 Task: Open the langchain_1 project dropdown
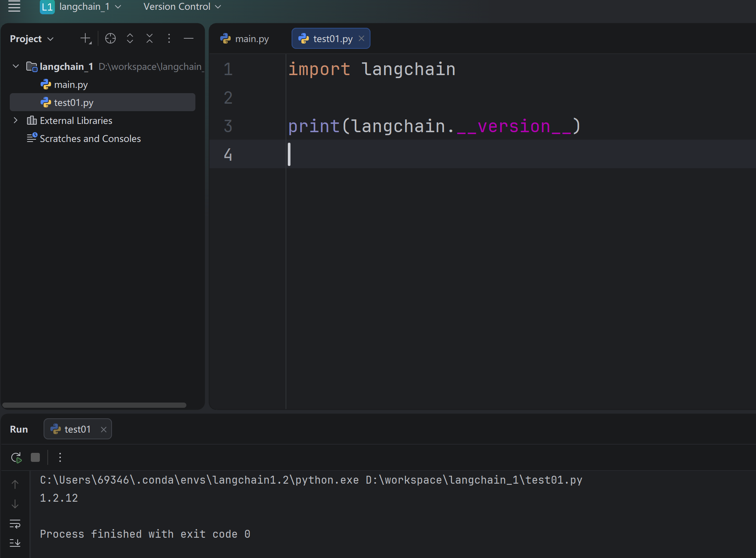tap(90, 7)
